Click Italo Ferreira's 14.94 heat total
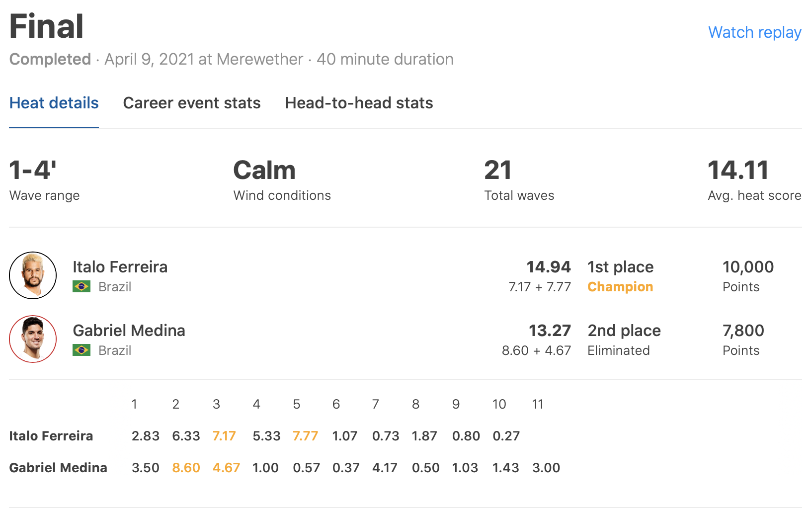This screenshot has width=812, height=512. pyautogui.click(x=548, y=267)
